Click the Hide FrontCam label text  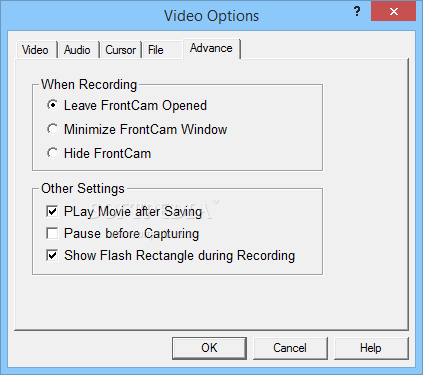coord(107,153)
